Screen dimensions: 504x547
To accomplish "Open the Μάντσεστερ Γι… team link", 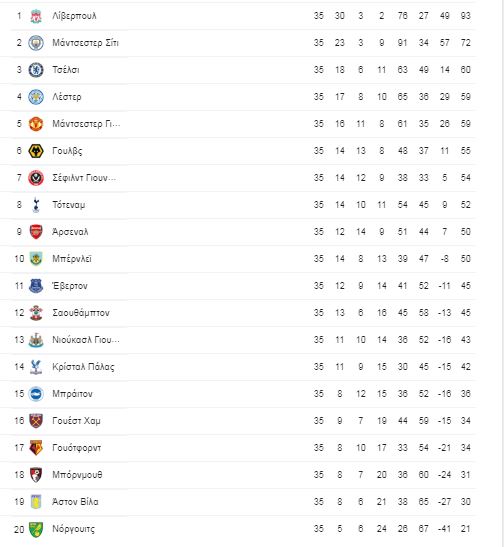I will point(86,124).
